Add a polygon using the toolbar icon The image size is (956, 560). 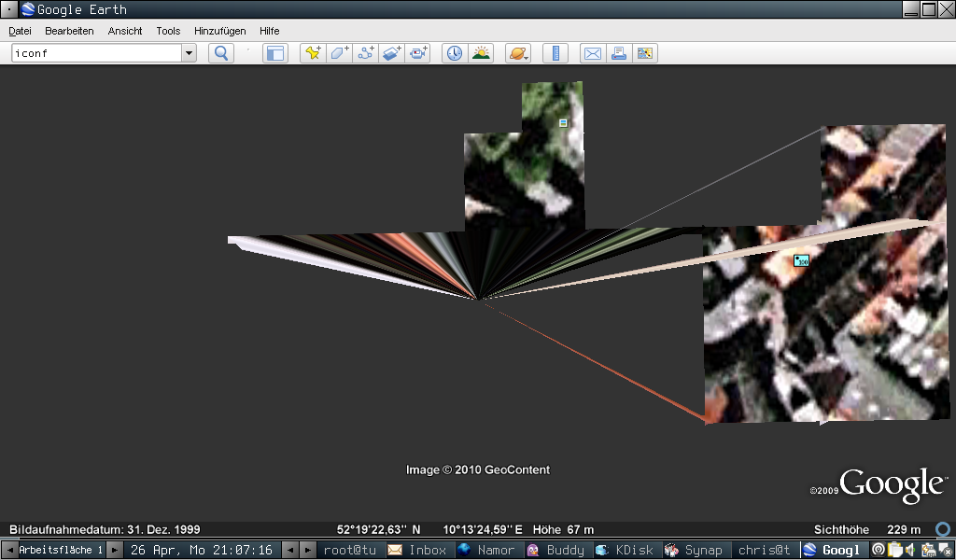(x=339, y=53)
